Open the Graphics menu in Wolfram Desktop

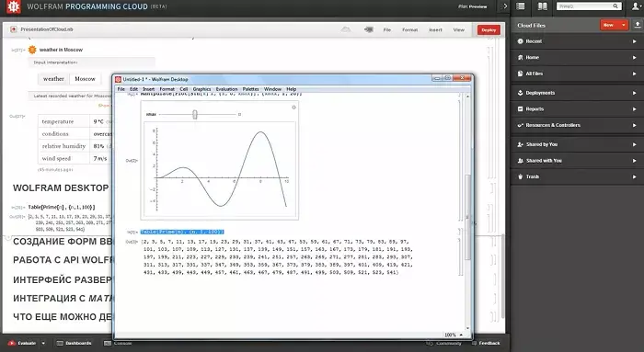(201, 89)
